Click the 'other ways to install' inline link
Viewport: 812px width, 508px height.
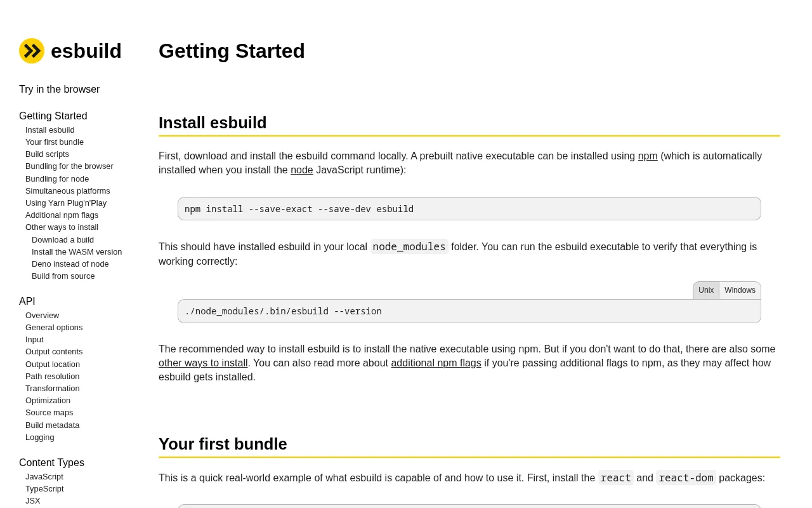tap(203, 363)
